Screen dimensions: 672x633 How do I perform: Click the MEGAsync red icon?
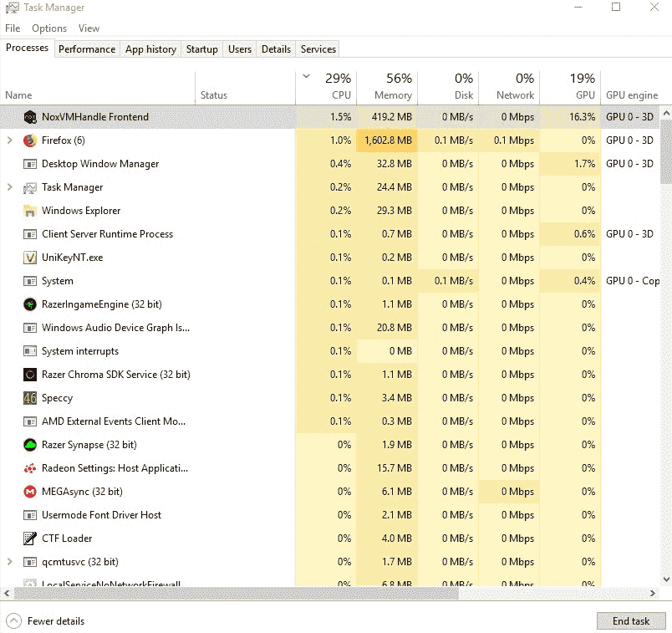coord(30,492)
